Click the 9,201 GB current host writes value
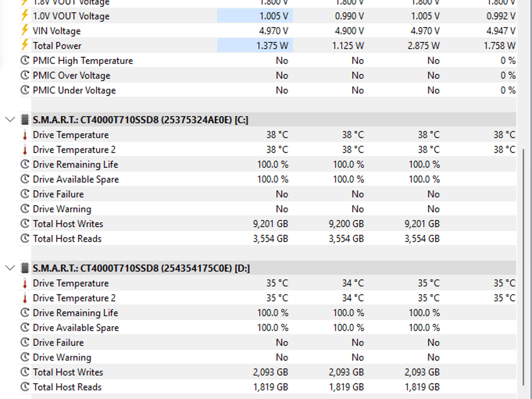The width and height of the screenshot is (532, 399). tap(271, 224)
